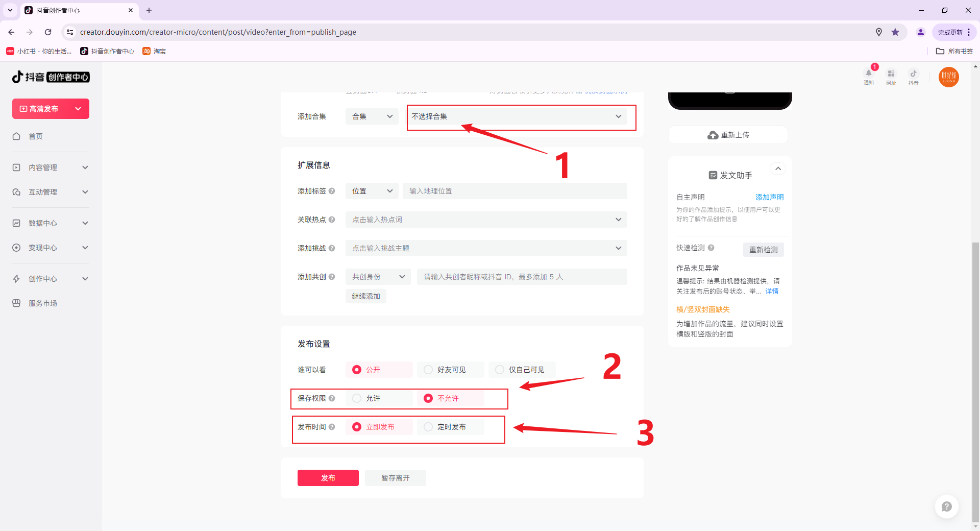Open the user profile avatar
The width and height of the screenshot is (980, 531).
click(948, 77)
